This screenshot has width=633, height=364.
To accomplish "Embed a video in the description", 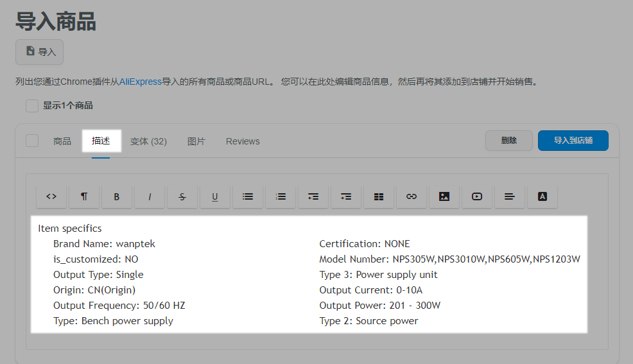I will point(477,197).
